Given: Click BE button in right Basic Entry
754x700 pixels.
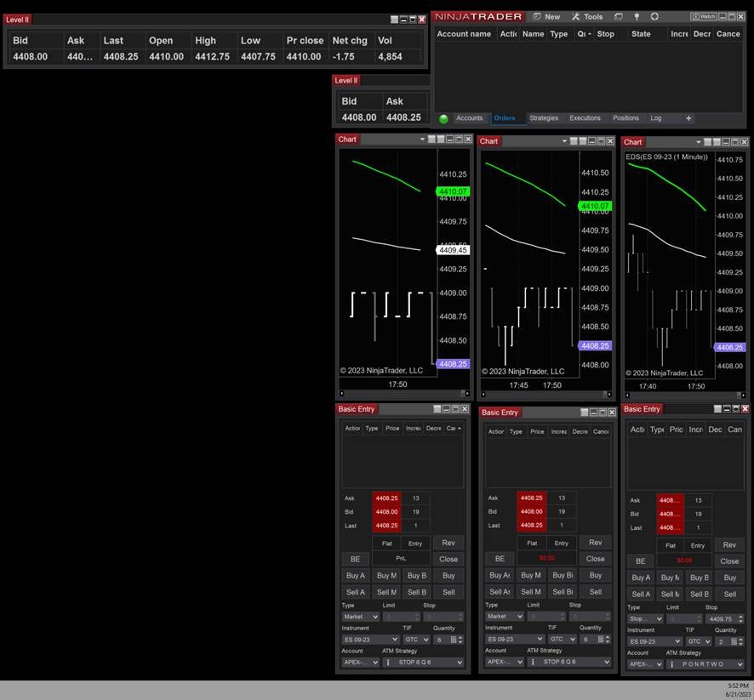Looking at the screenshot, I should tap(641, 561).
